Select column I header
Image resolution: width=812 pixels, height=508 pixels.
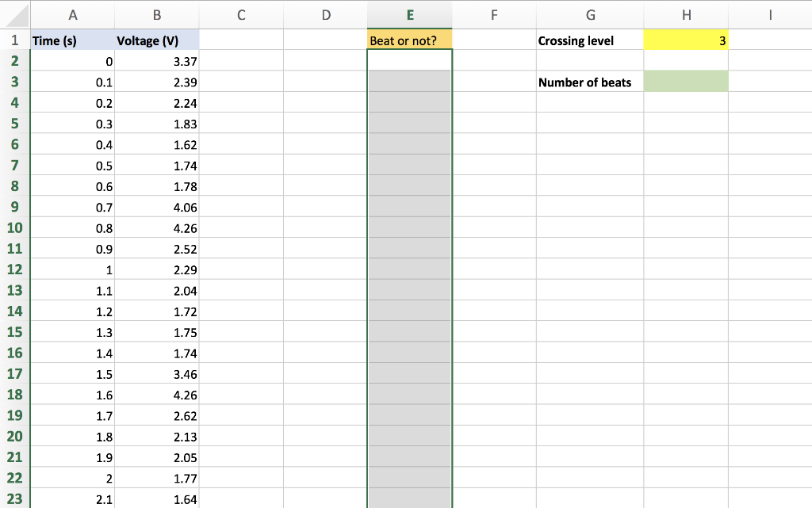(x=769, y=14)
